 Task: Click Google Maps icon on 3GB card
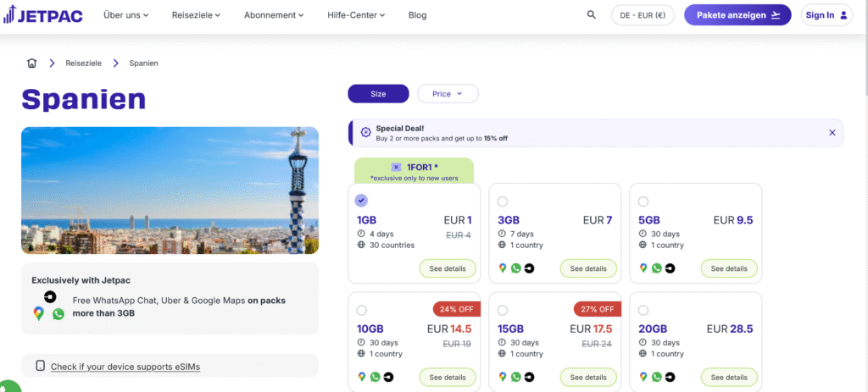(x=502, y=268)
